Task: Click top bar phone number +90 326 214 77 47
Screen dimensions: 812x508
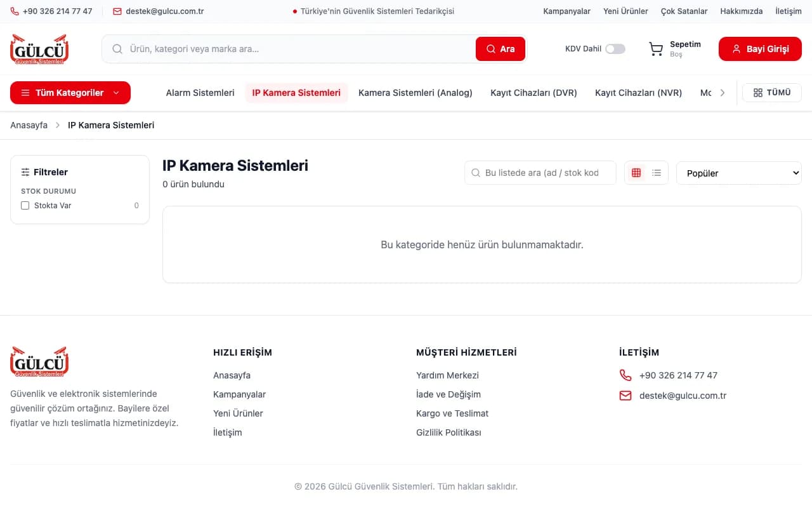Action: [57, 11]
